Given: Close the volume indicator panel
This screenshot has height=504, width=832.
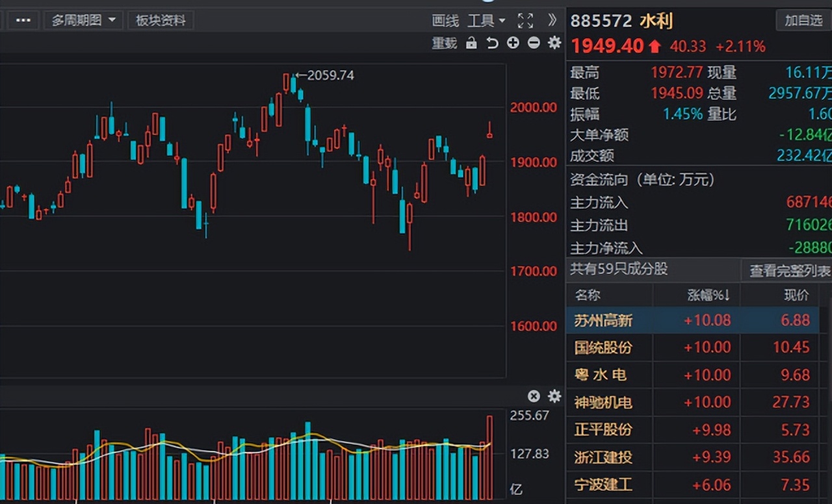Looking at the screenshot, I should point(534,396).
